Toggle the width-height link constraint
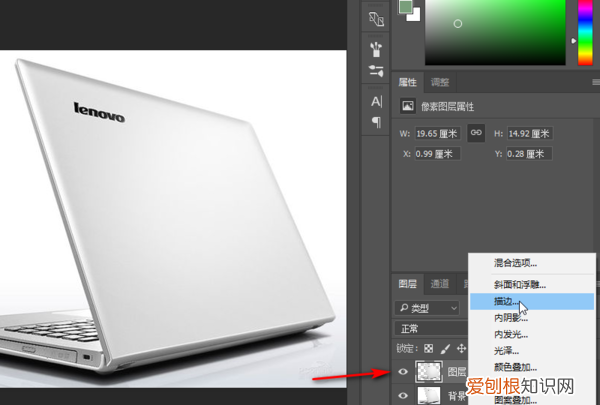600x405 pixels. (x=477, y=133)
